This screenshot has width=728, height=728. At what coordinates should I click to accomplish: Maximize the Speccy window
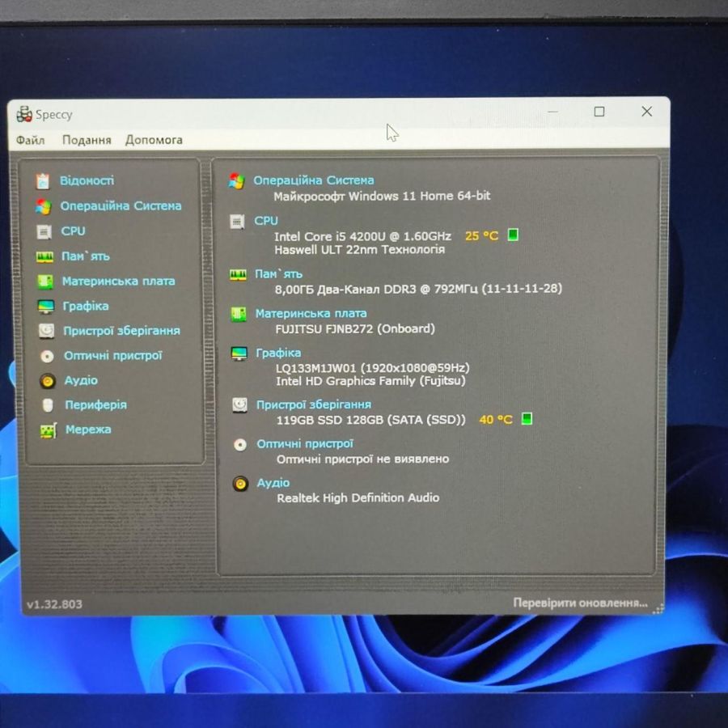click(x=599, y=112)
